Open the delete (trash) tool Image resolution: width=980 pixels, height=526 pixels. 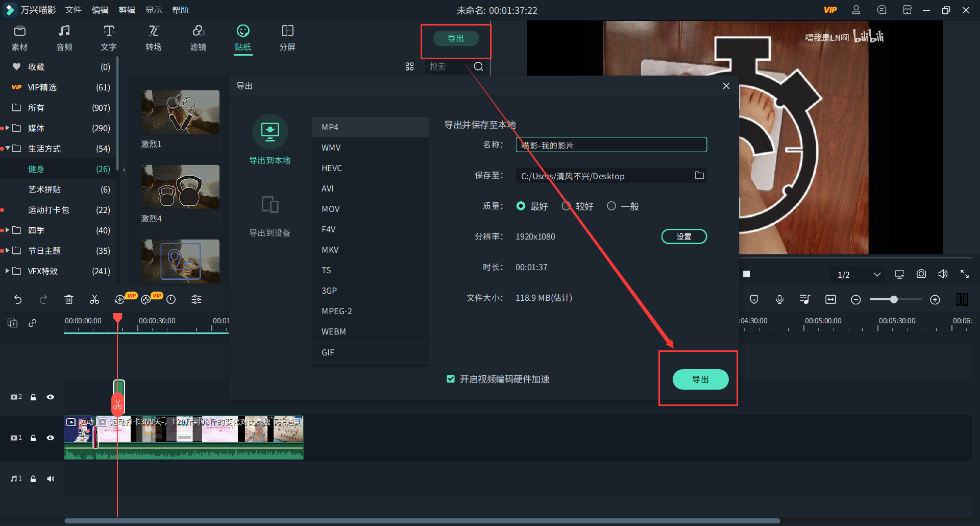(69, 299)
